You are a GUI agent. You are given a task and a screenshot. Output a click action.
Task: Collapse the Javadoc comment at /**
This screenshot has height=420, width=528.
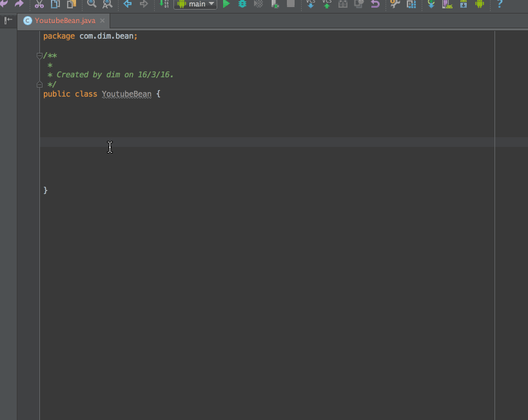39,55
